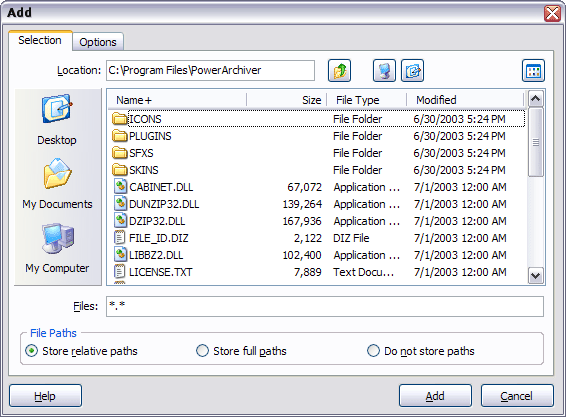Screen dimensions: 566x417
Task: Select the PLUGINS folder name
Action: (150, 136)
